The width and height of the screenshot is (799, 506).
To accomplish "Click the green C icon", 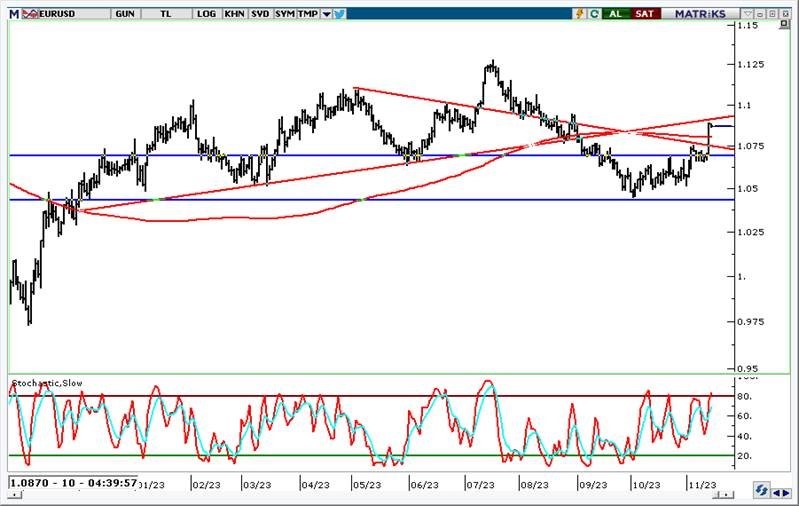I will (594, 14).
